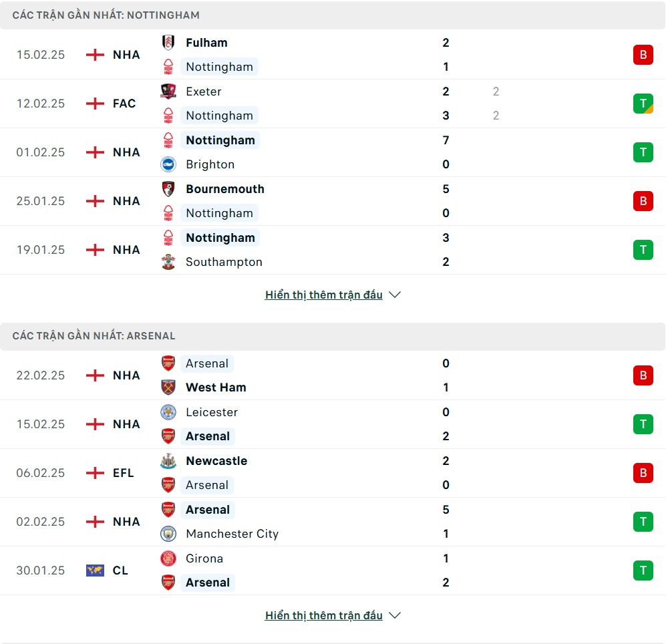Click the green T badge for Exeter match
The width and height of the screenshot is (666, 644).
coord(643,104)
